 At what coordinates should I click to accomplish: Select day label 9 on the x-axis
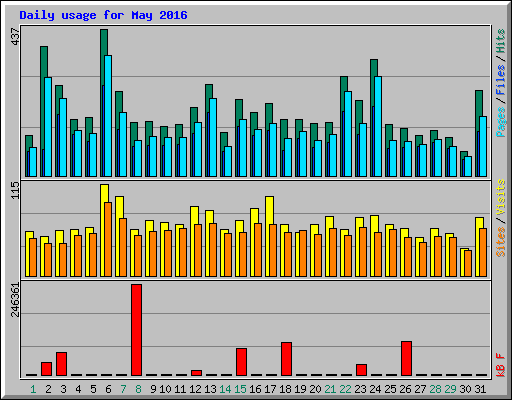[153, 389]
